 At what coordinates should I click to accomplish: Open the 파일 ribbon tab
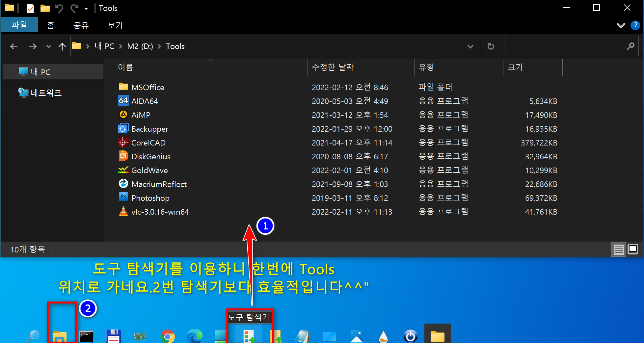click(19, 25)
